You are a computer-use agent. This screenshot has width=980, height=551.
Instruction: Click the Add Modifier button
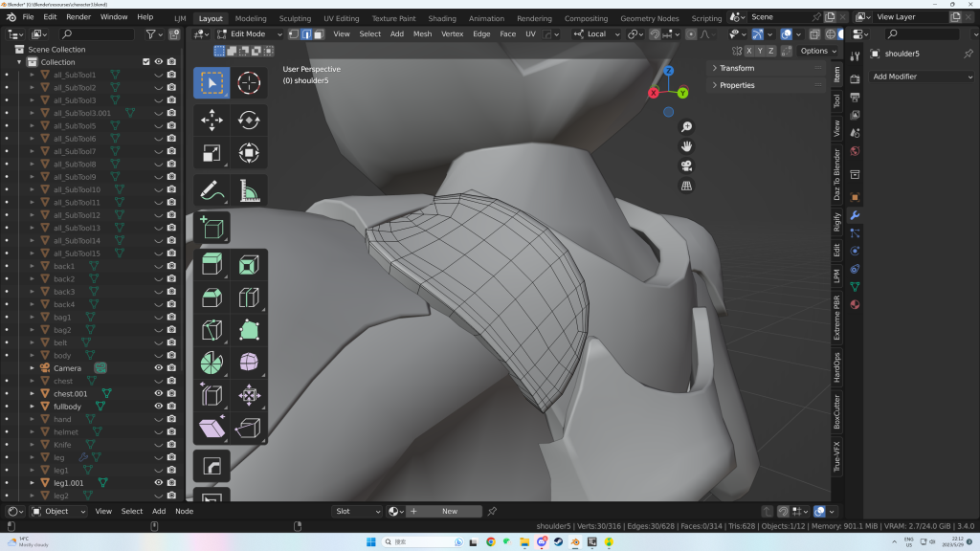(919, 77)
